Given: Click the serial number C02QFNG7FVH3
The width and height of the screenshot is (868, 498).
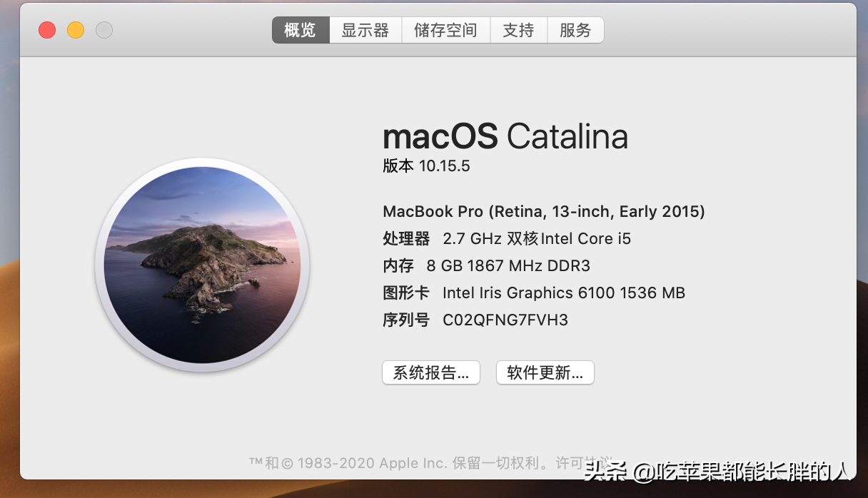Looking at the screenshot, I should click(505, 320).
